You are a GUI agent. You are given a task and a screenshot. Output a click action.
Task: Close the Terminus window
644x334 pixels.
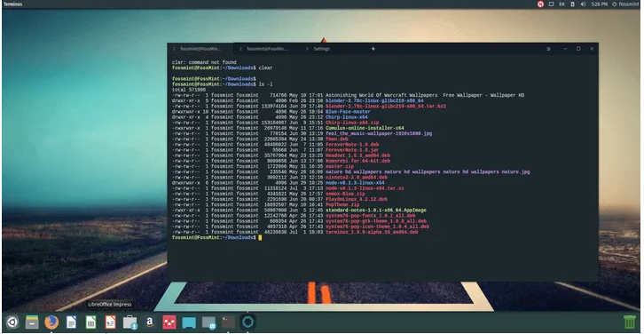point(592,49)
